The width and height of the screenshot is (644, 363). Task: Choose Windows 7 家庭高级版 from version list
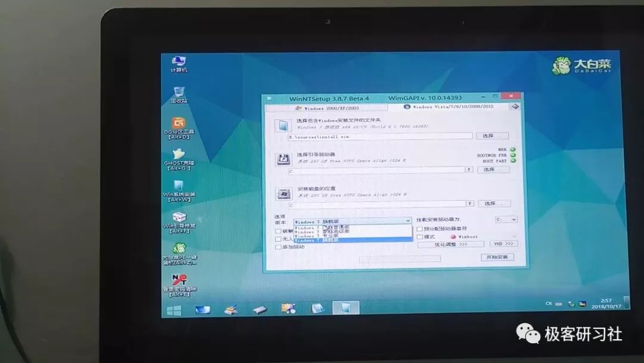click(x=353, y=232)
